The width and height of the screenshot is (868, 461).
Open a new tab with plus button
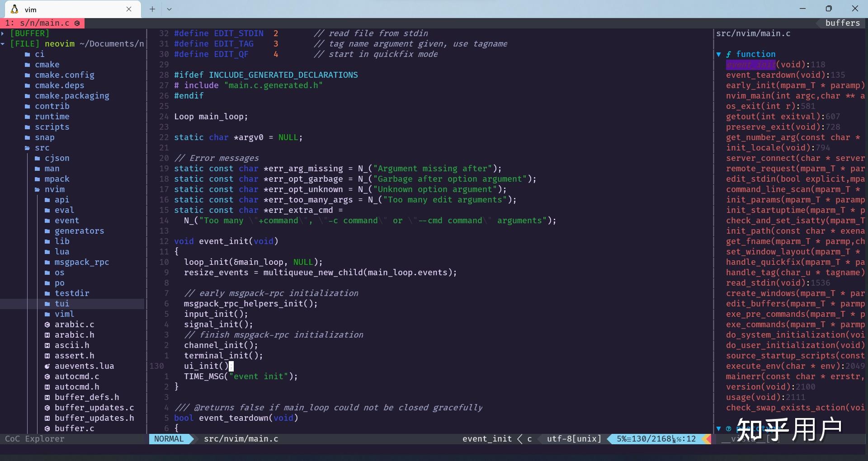point(152,9)
